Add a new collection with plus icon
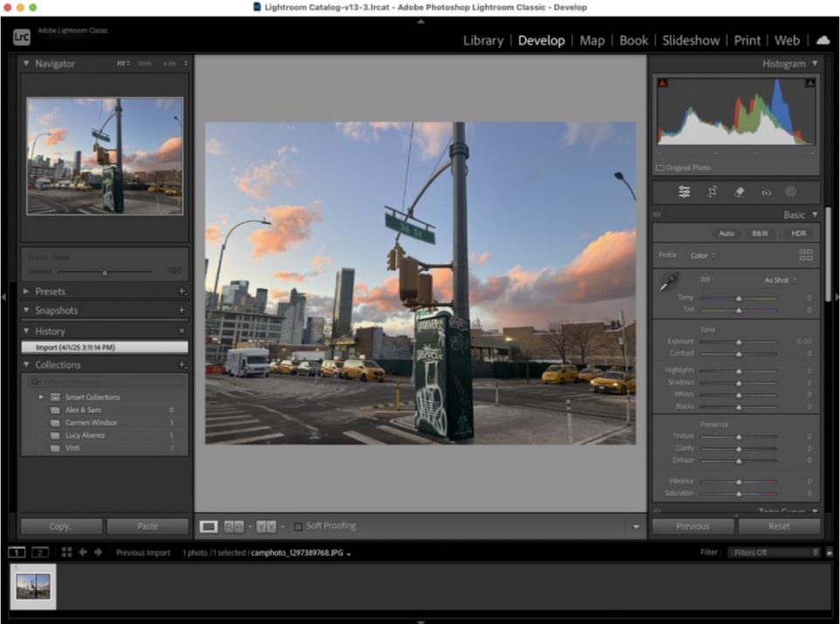The width and height of the screenshot is (840, 624). (x=182, y=365)
